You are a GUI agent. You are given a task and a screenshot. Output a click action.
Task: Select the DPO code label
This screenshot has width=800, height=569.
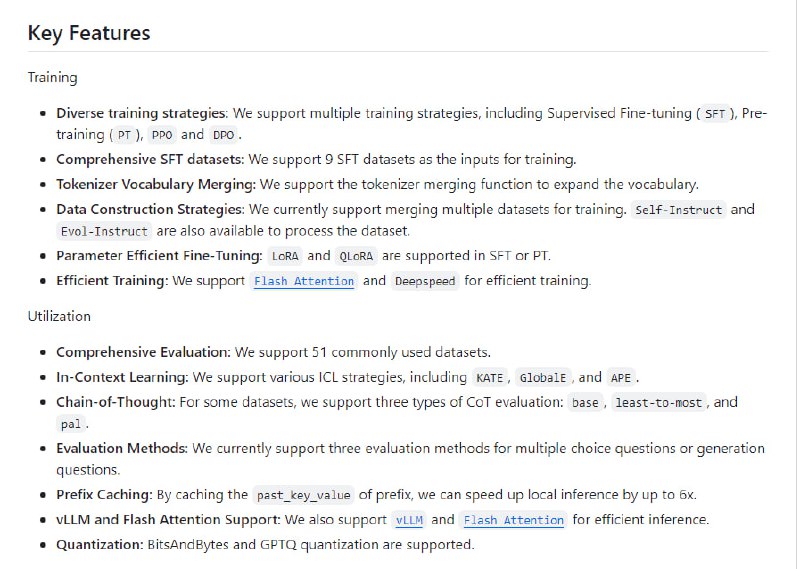click(x=223, y=135)
